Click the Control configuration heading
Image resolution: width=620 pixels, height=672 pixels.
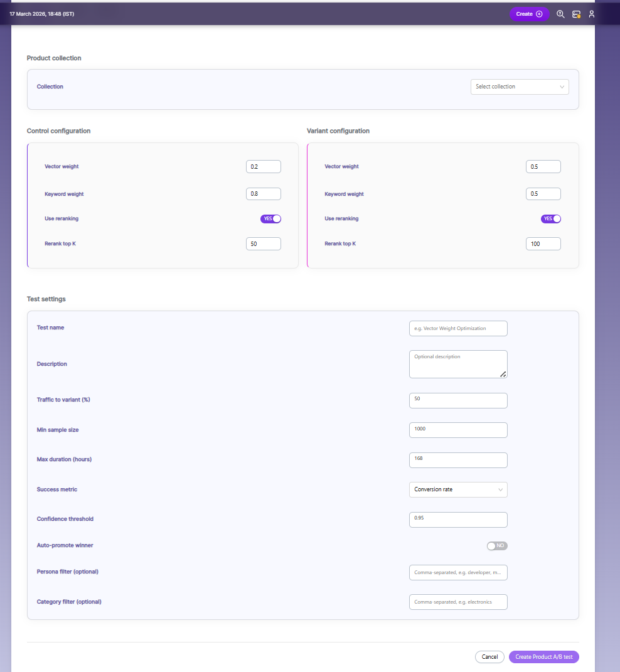pos(59,131)
